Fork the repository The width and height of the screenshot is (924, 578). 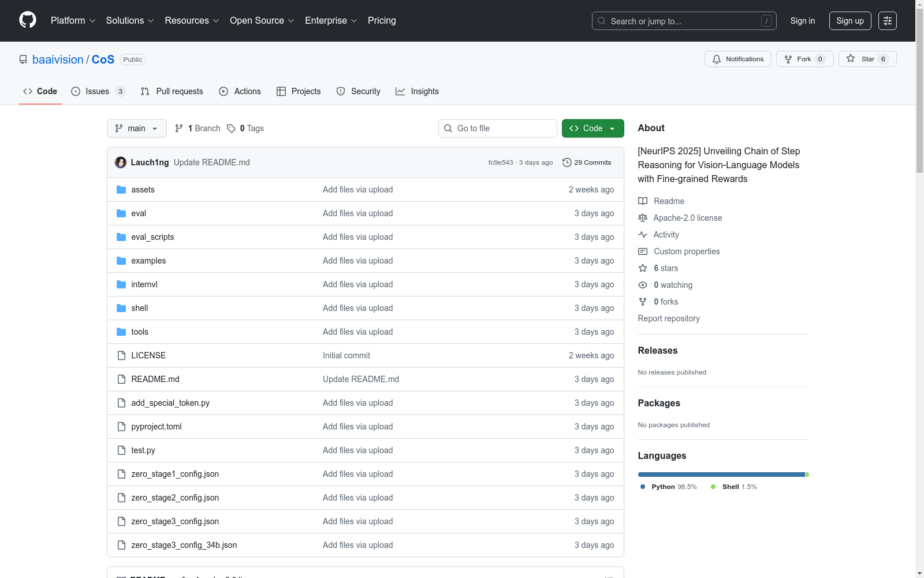point(804,59)
